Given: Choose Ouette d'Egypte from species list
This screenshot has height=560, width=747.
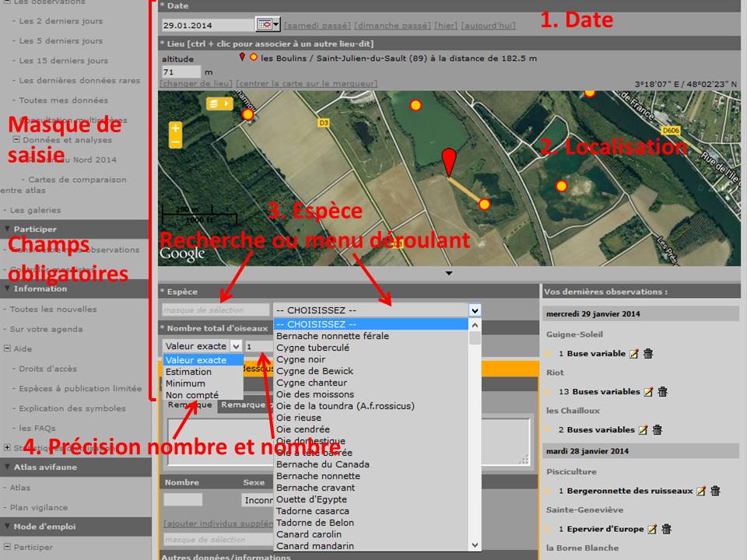Looking at the screenshot, I should 371,499.
